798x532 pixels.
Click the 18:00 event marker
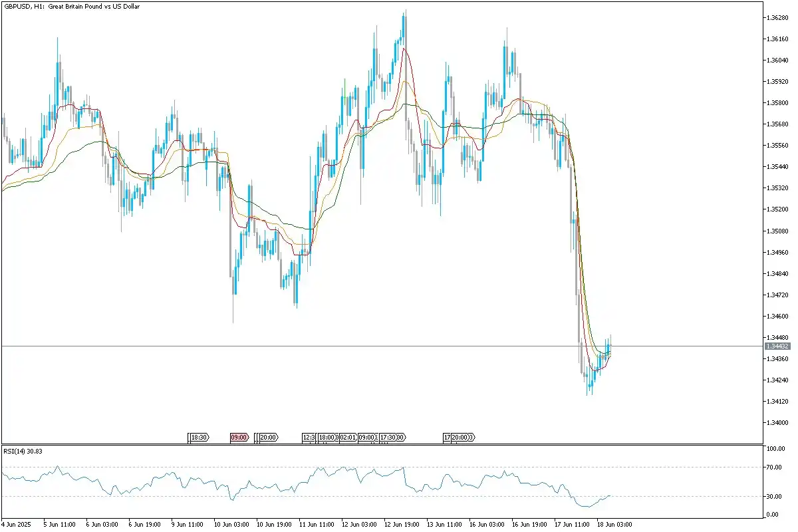tap(327, 438)
